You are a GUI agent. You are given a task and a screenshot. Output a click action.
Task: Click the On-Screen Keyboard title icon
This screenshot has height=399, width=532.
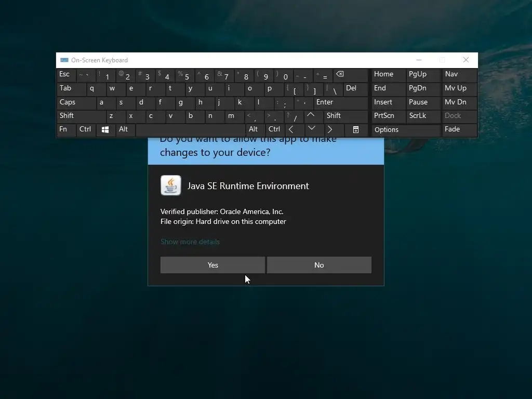(64, 60)
